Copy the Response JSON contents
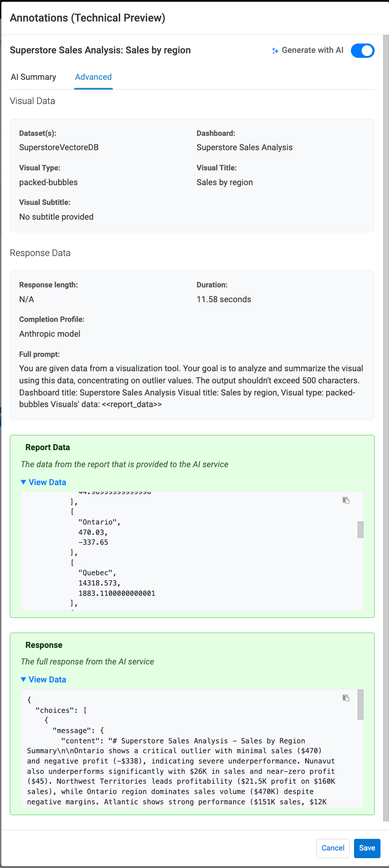 point(346,698)
